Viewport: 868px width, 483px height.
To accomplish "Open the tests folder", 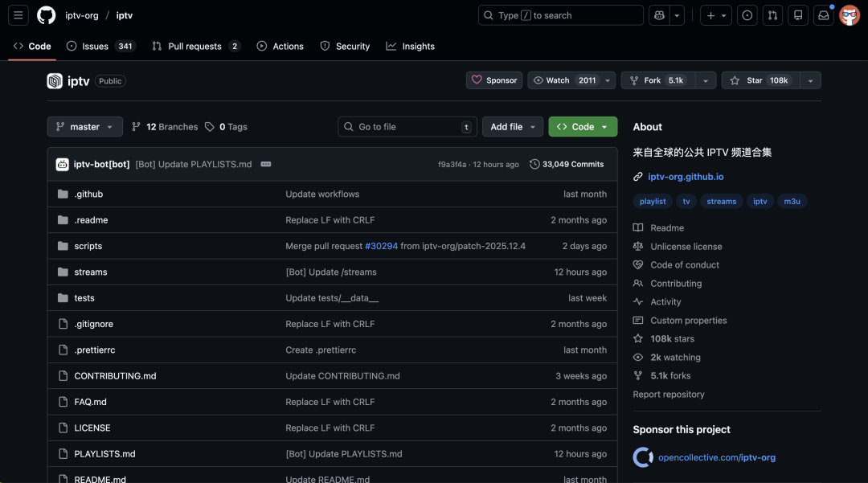I will click(84, 298).
